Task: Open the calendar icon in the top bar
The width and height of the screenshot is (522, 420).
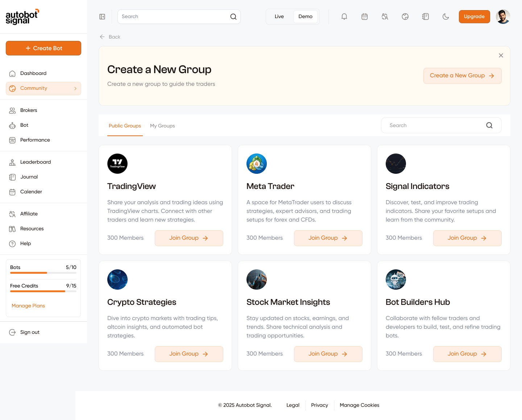Action: pyautogui.click(x=365, y=17)
